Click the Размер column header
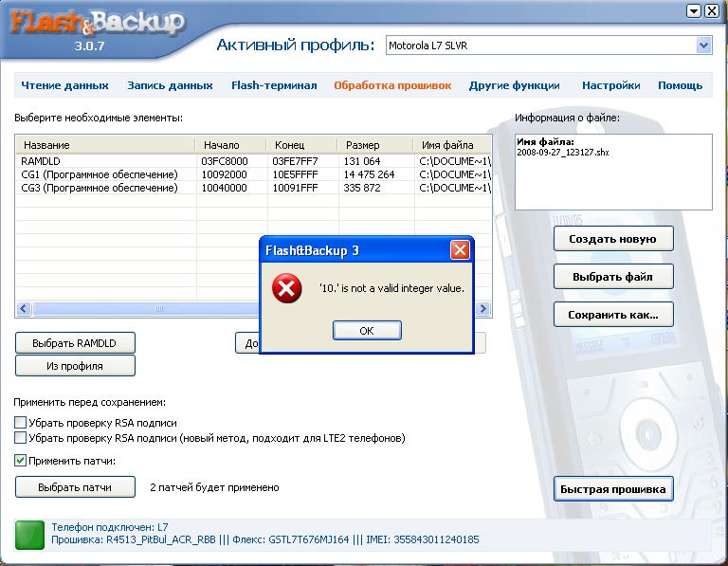Viewport: 728px width, 566px height. click(x=375, y=145)
